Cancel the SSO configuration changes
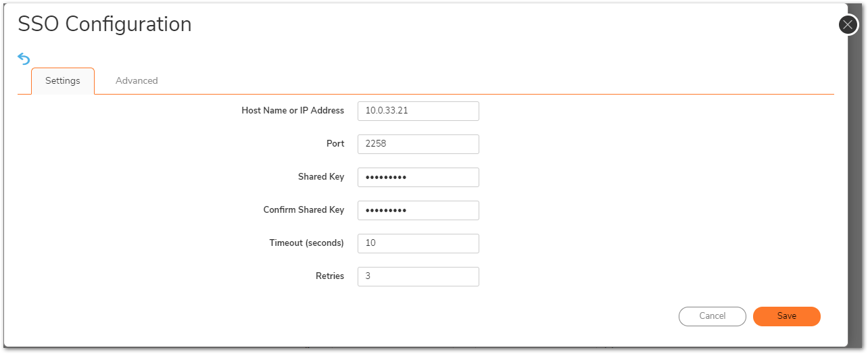 coord(712,316)
